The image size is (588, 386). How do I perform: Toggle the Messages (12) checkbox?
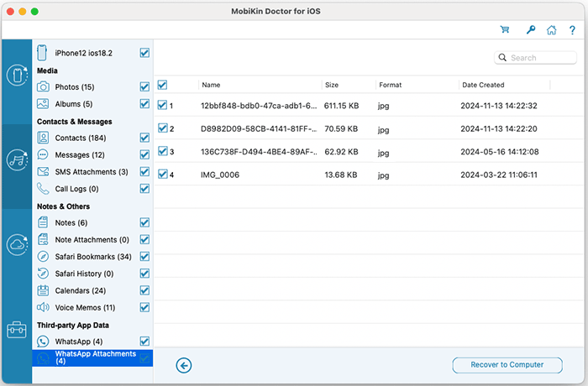[x=144, y=154]
